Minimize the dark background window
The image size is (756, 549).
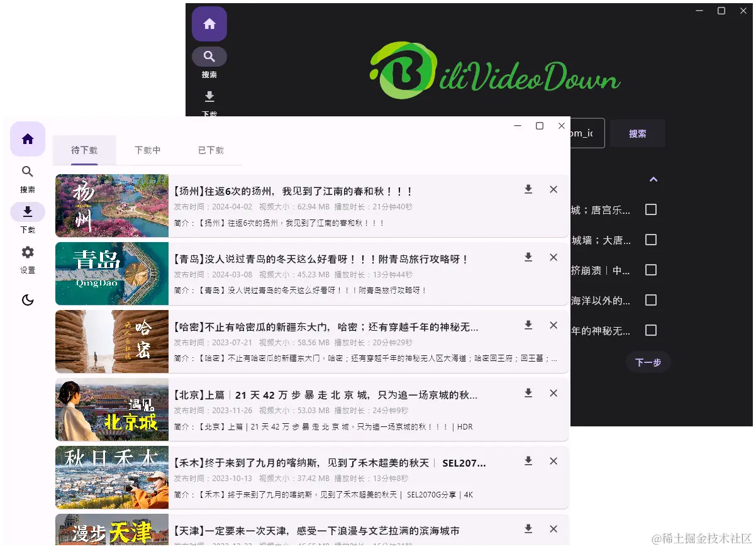[700, 11]
